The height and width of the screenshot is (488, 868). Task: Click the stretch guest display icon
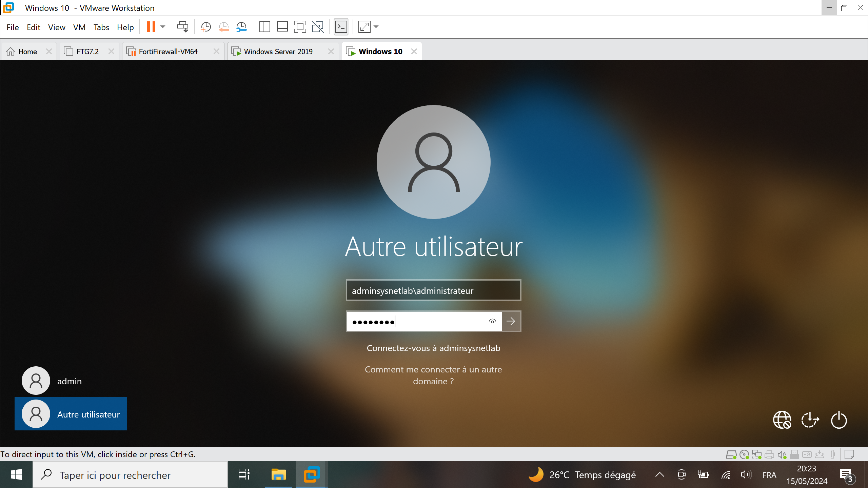point(364,27)
